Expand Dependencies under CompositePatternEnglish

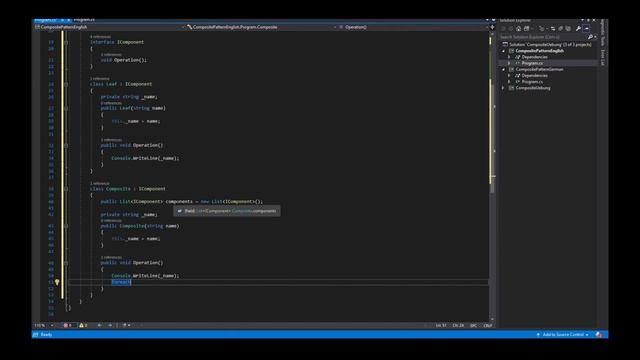pos(509,57)
